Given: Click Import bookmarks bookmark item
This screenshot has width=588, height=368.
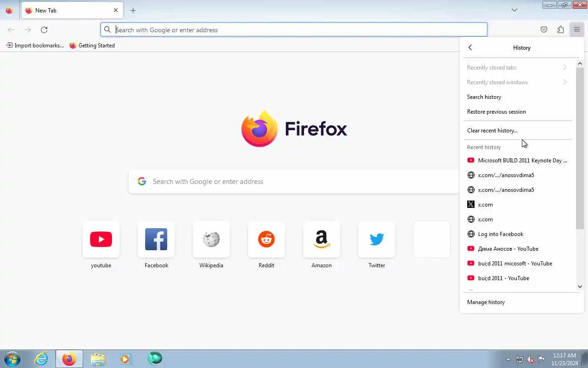Looking at the screenshot, I should 35,46.
